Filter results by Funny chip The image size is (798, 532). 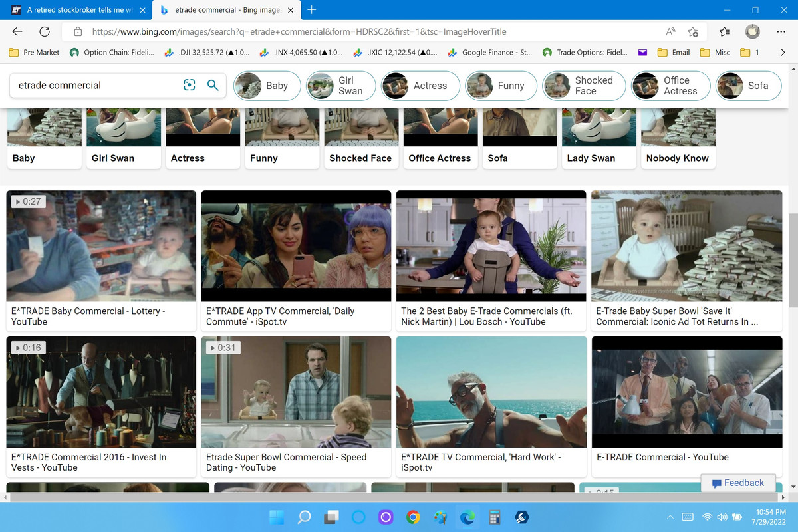point(501,86)
